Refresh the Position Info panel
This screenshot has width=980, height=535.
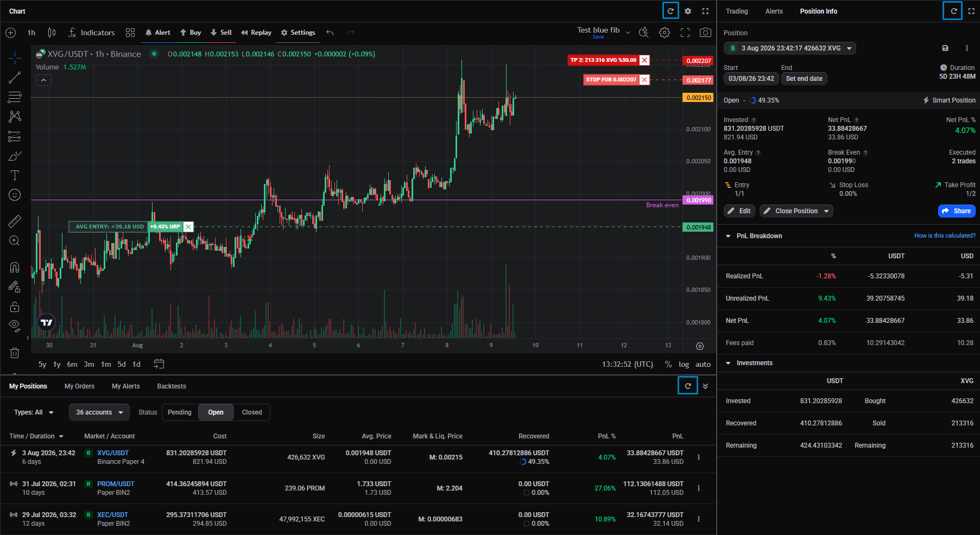(953, 11)
